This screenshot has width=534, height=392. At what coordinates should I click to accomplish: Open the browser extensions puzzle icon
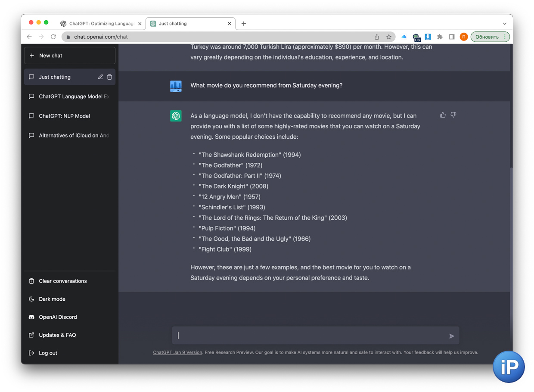440,37
